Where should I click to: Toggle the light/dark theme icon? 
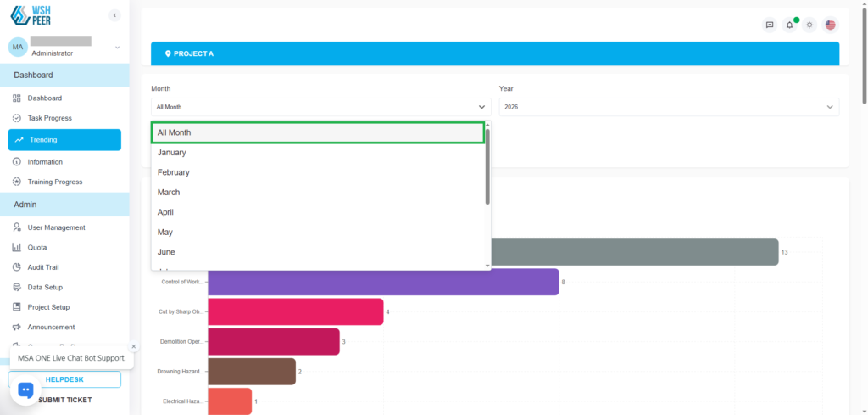point(810,25)
